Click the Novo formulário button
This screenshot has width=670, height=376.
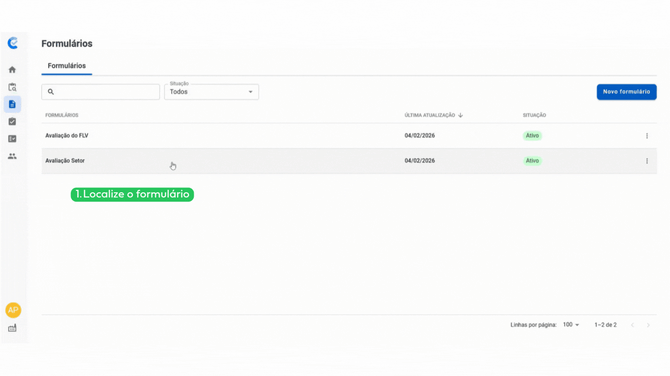[x=626, y=92]
